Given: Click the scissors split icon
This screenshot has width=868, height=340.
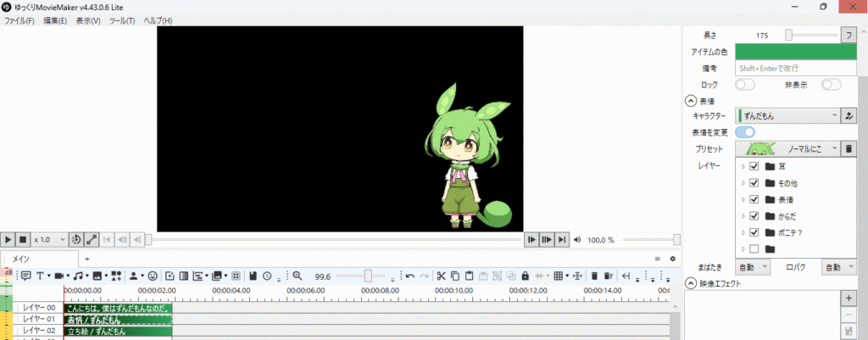Looking at the screenshot, I should tap(441, 276).
